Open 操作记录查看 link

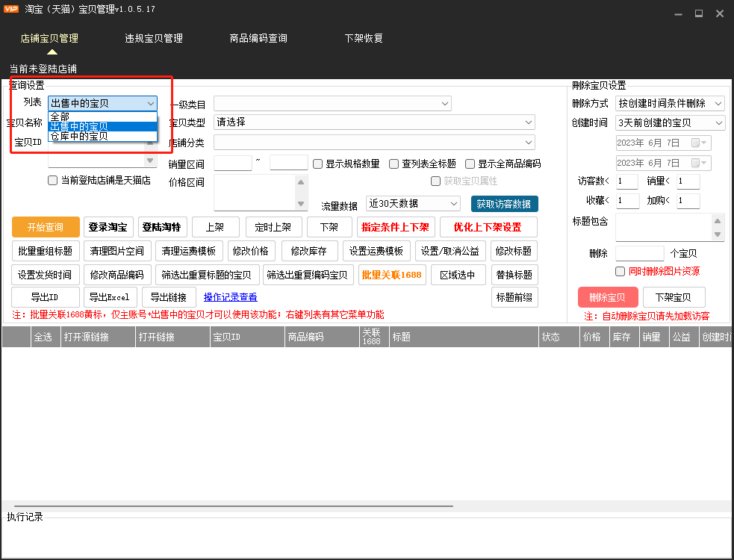pyautogui.click(x=230, y=297)
